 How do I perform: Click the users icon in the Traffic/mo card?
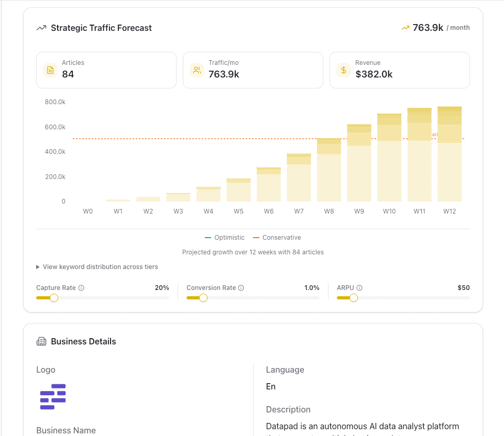click(x=196, y=70)
